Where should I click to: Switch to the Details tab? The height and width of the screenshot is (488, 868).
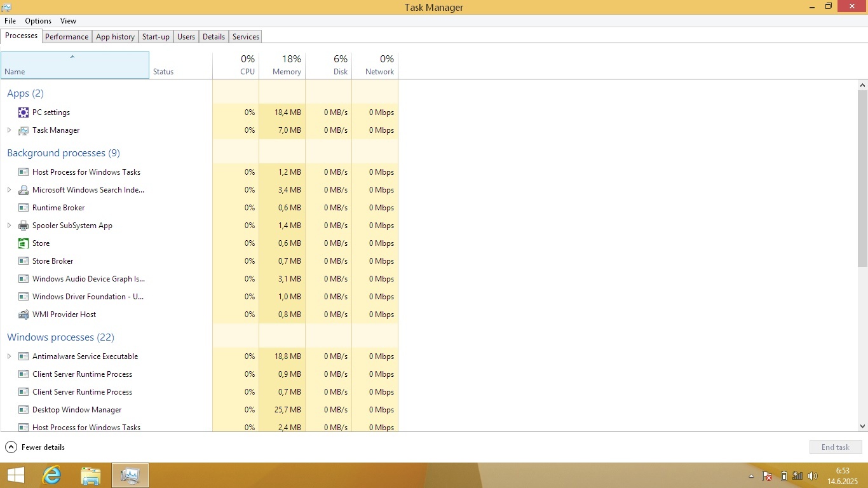(214, 37)
